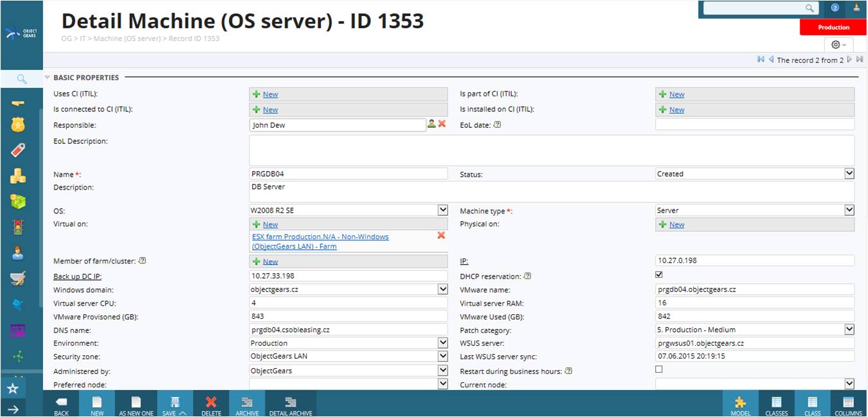Click red Production environment badge

click(834, 27)
